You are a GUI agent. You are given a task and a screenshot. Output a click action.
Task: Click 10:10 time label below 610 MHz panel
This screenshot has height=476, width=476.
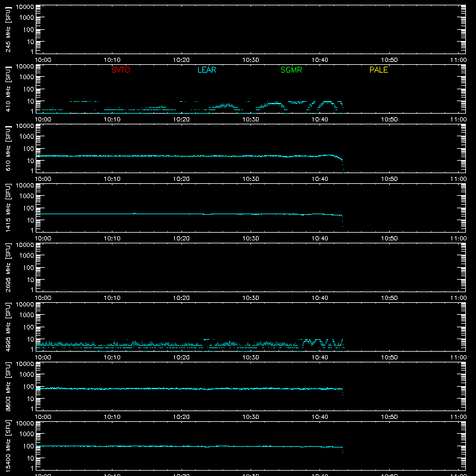[112, 179]
